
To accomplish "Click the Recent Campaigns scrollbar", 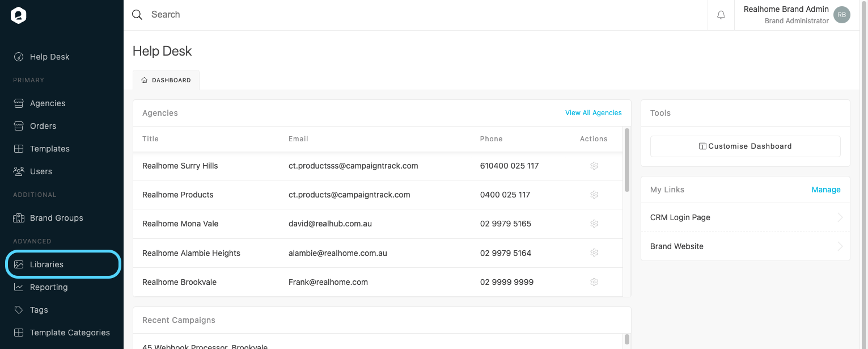I will pos(627,339).
